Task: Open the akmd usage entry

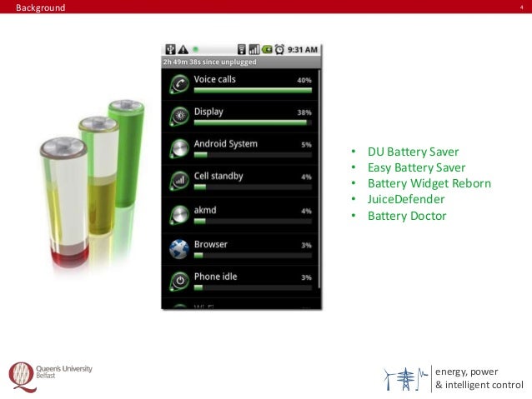Action: click(x=240, y=215)
